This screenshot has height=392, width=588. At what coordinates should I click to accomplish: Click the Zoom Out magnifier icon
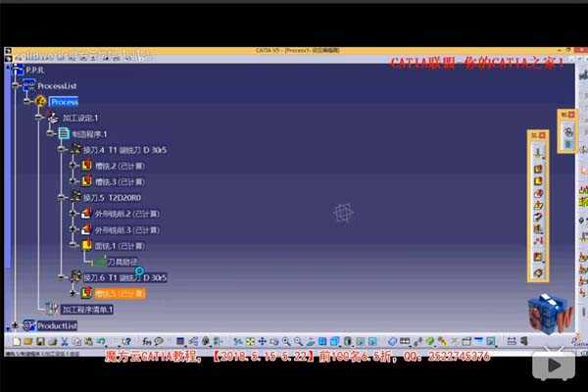tap(299, 341)
